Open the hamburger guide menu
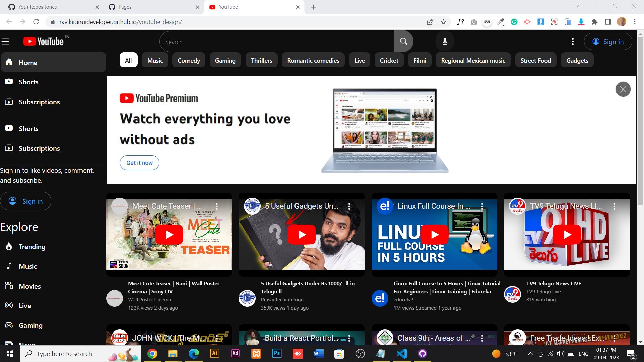The height and width of the screenshot is (362, 644). [x=5, y=42]
